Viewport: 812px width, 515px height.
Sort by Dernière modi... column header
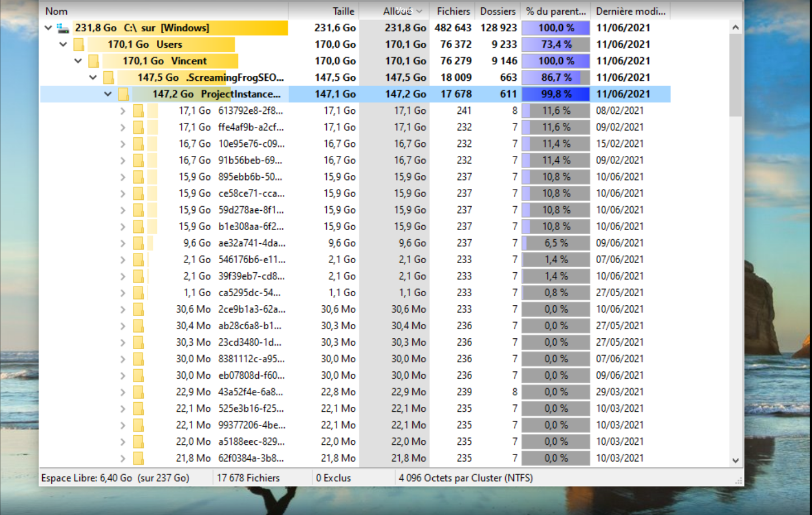pos(630,11)
